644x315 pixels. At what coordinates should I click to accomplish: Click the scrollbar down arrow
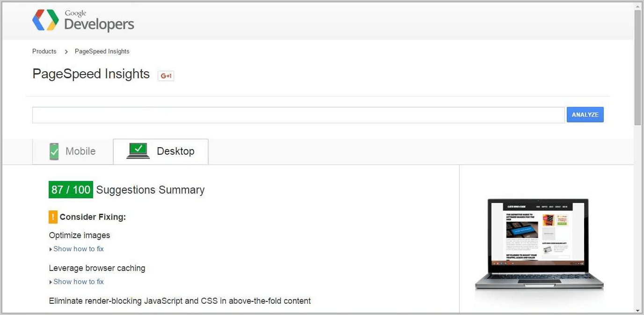(637, 309)
